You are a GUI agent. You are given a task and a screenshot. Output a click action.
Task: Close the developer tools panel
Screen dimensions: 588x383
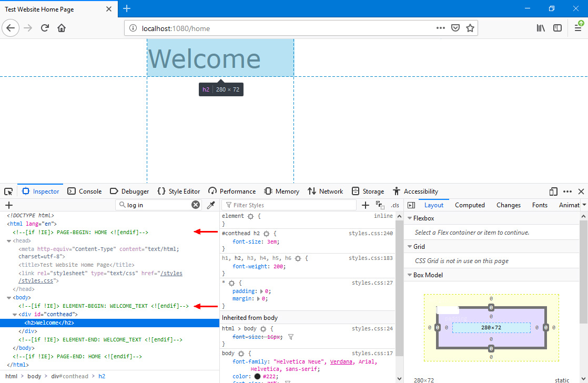click(x=581, y=191)
